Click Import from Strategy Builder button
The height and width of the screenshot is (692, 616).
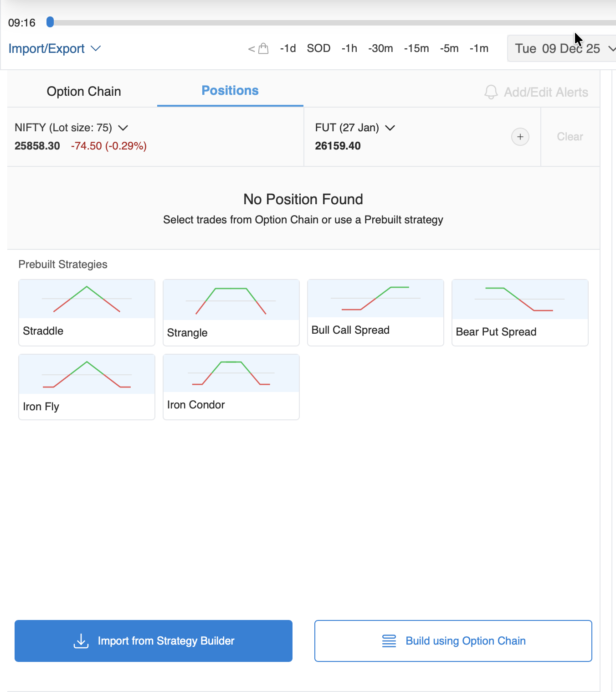pyautogui.click(x=154, y=641)
